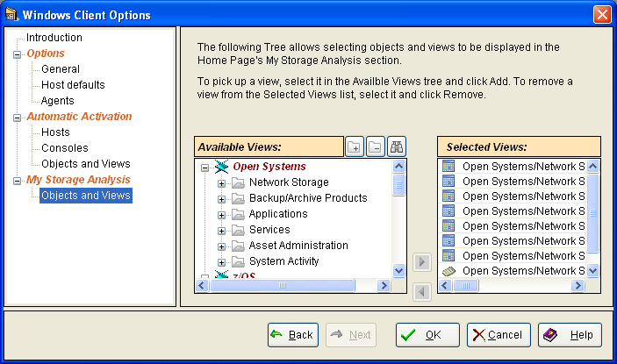617x364 pixels.
Task: Click the Asset Administration folder icon
Action: 238,246
